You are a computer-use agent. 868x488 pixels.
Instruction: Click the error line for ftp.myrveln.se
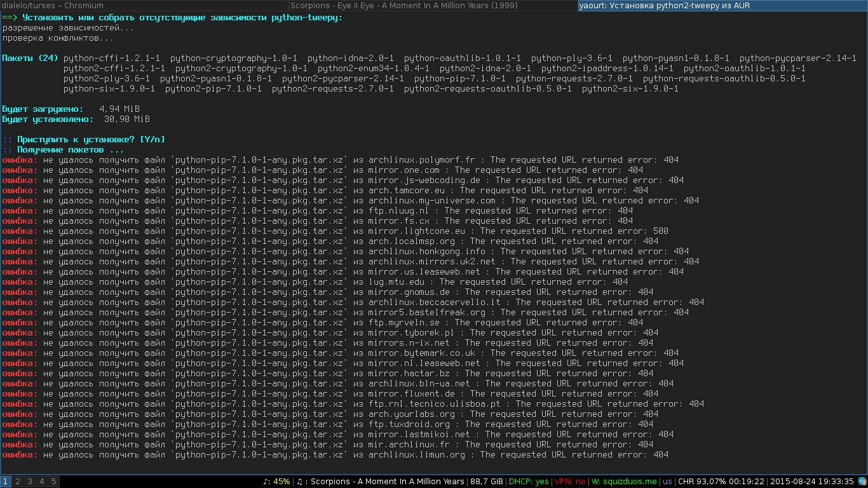[x=323, y=323]
